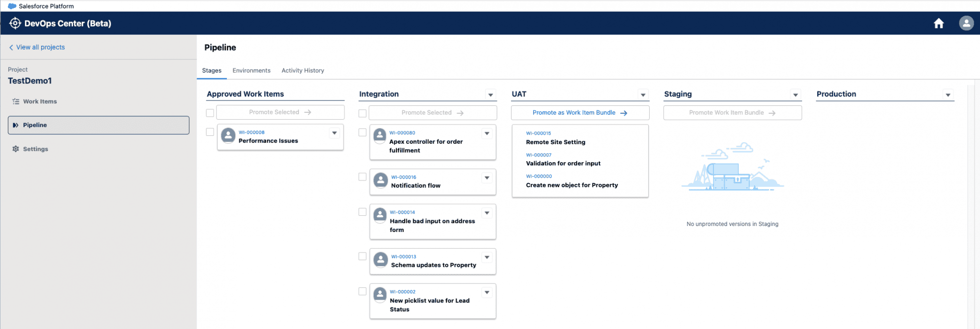
Task: Click the avatar on Apex controller card
Action: tap(380, 135)
